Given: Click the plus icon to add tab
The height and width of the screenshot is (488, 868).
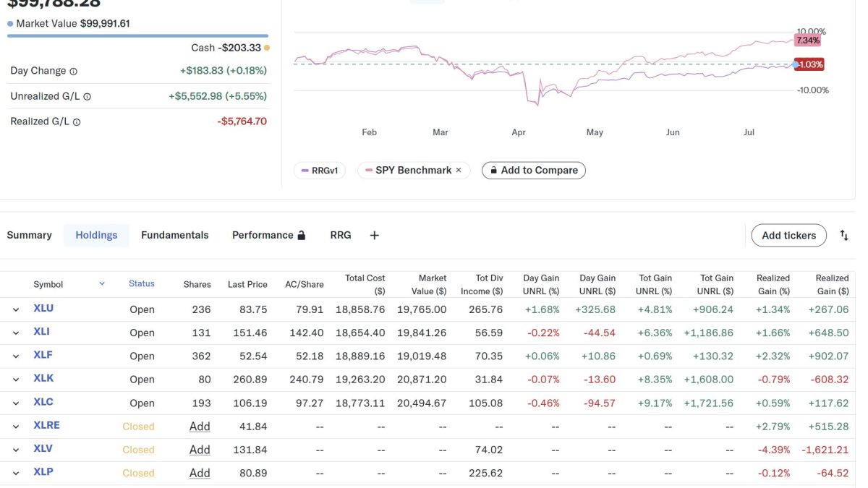Looking at the screenshot, I should pos(374,235).
